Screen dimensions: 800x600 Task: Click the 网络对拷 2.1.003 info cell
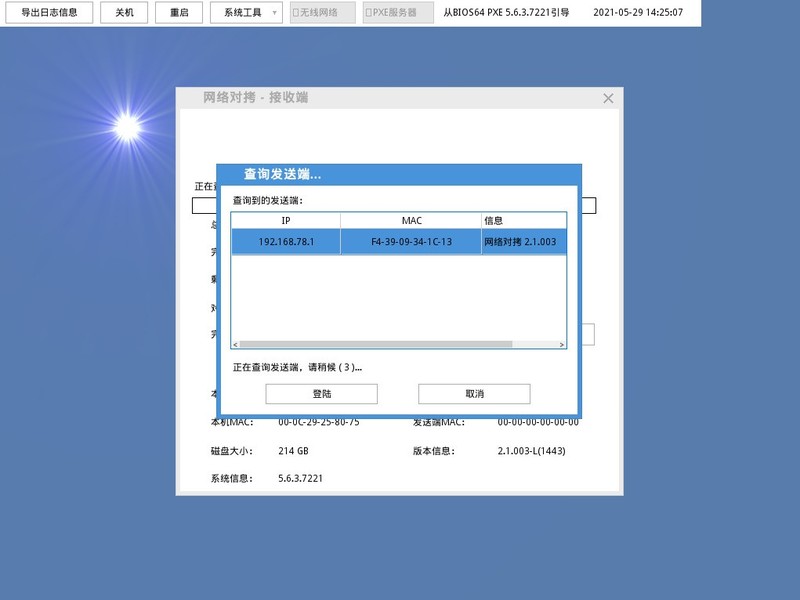[521, 239]
